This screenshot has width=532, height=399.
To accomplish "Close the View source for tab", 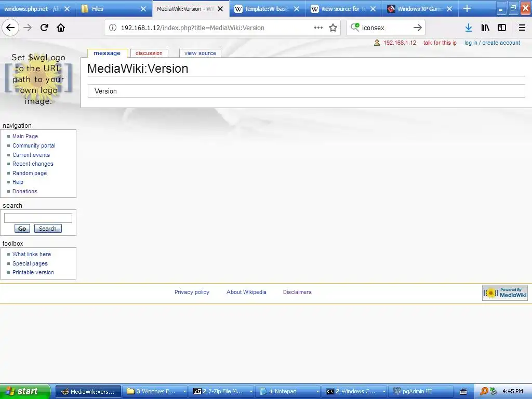I will tap(373, 9).
